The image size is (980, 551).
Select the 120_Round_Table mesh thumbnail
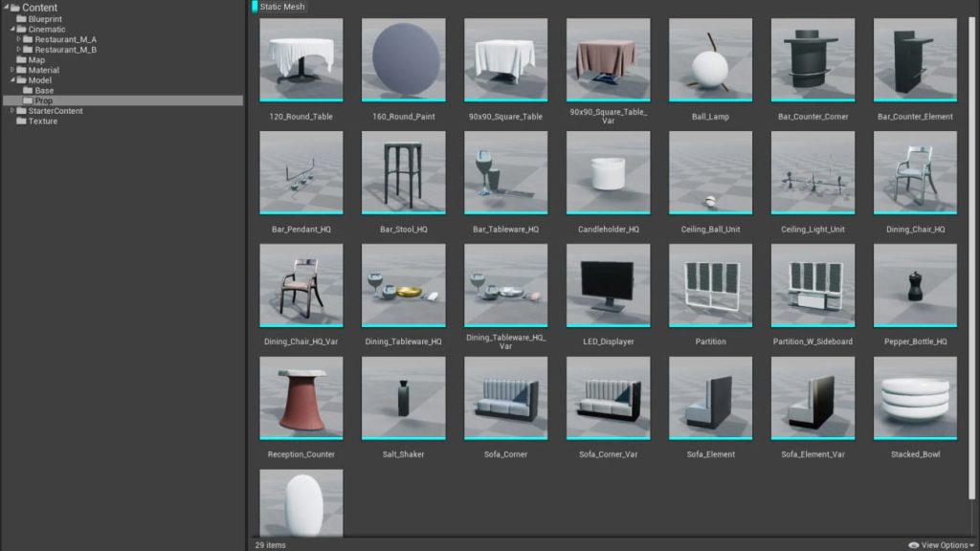[301, 59]
